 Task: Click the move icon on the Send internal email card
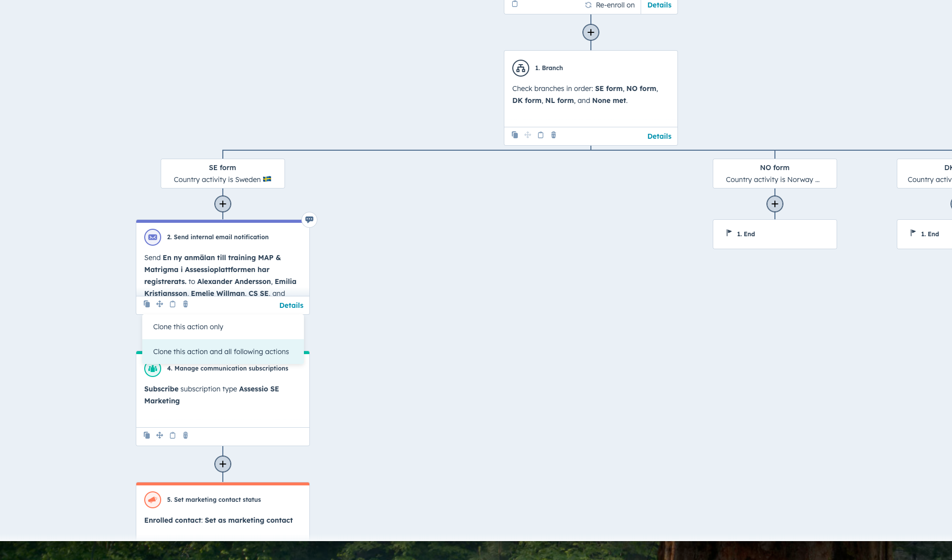pos(160,304)
